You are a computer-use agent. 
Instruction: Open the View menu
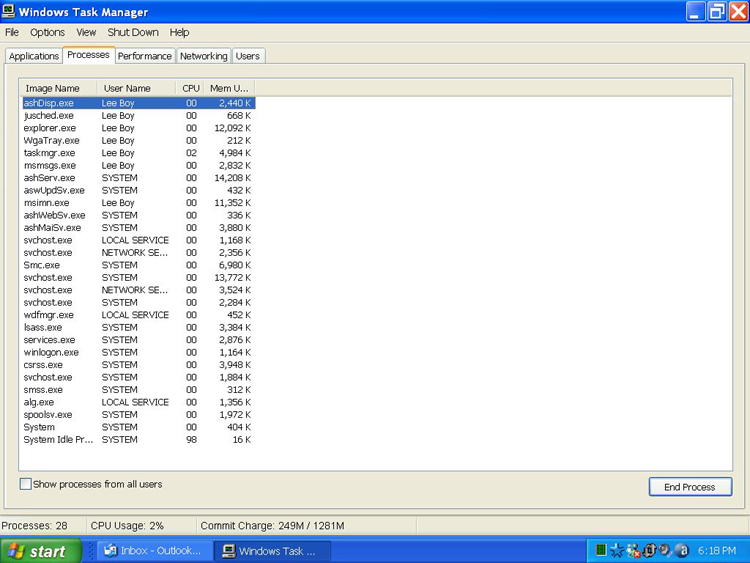point(86,33)
